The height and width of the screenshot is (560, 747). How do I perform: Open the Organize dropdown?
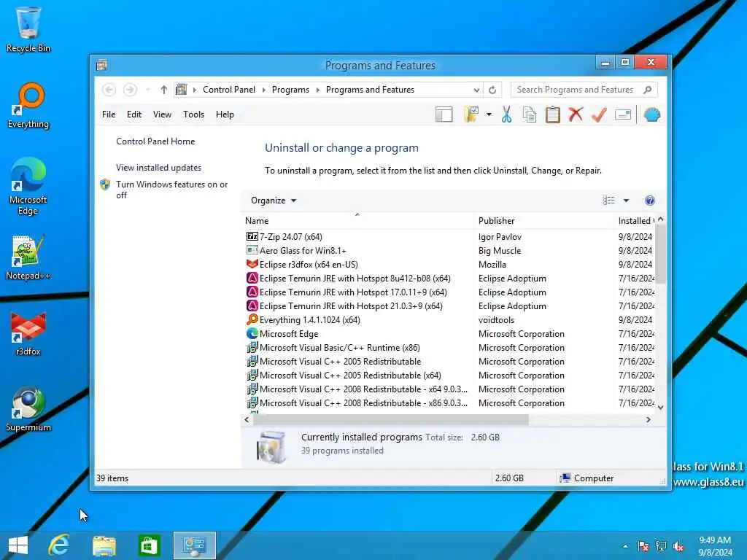point(274,201)
